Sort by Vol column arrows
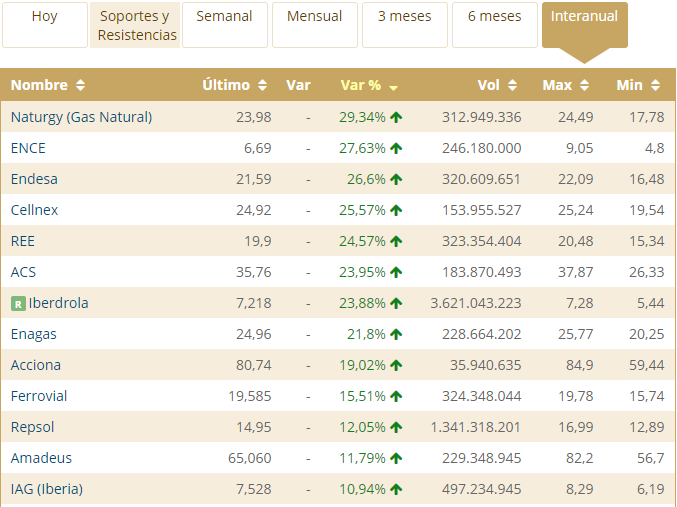 coord(512,85)
